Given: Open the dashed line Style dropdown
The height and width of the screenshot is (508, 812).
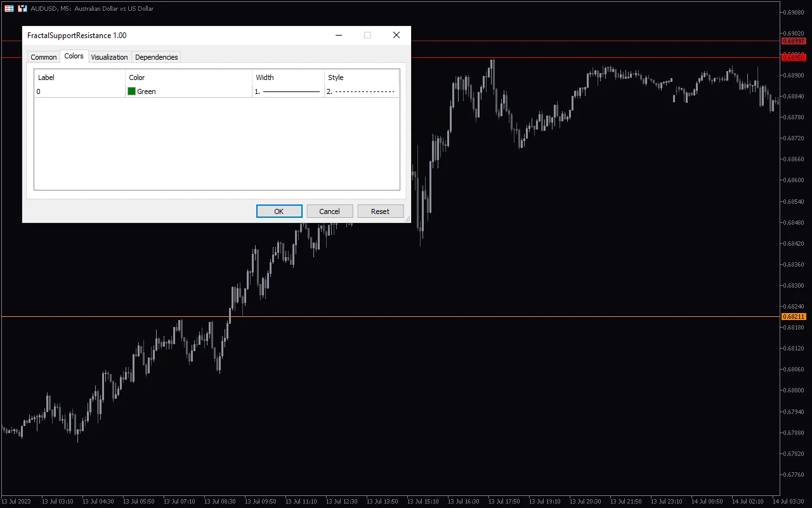Looking at the screenshot, I should [x=362, y=91].
